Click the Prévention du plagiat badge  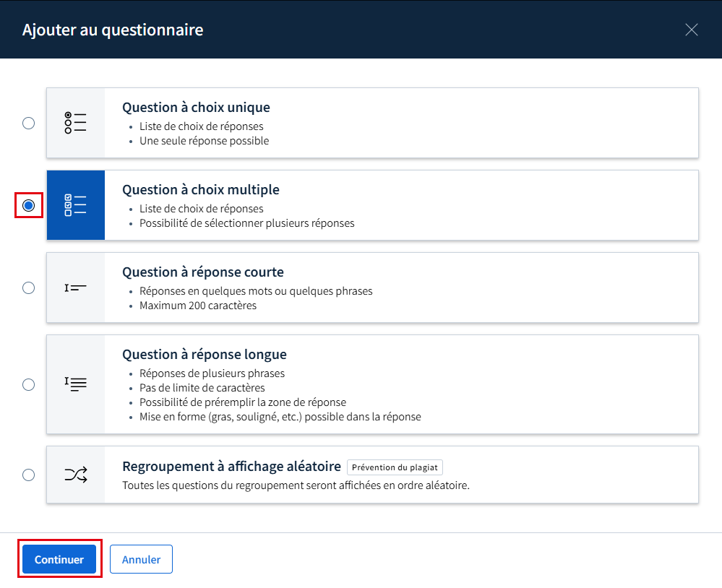[395, 467]
